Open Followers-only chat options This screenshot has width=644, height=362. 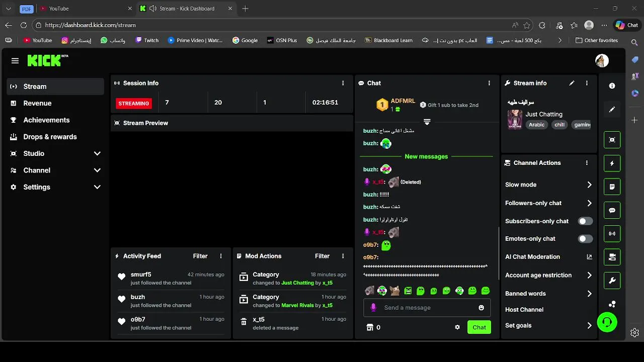[548, 203]
